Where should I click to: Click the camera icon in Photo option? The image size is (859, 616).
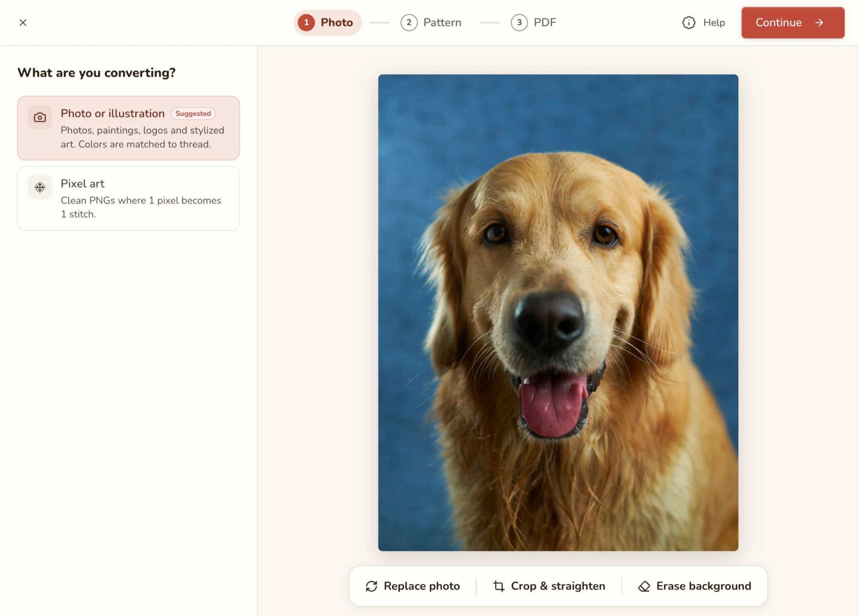(40, 117)
